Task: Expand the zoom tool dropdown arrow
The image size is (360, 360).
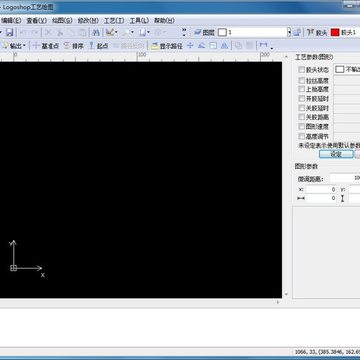Action: tap(132, 32)
